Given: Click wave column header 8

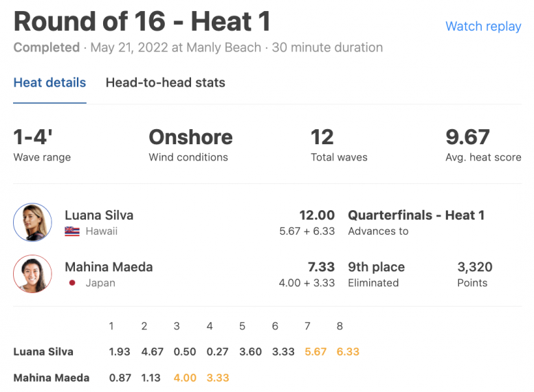Looking at the screenshot, I should (340, 326).
